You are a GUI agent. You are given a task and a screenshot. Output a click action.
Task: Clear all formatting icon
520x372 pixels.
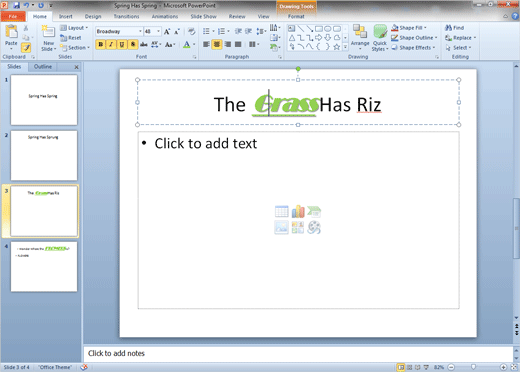point(191,32)
